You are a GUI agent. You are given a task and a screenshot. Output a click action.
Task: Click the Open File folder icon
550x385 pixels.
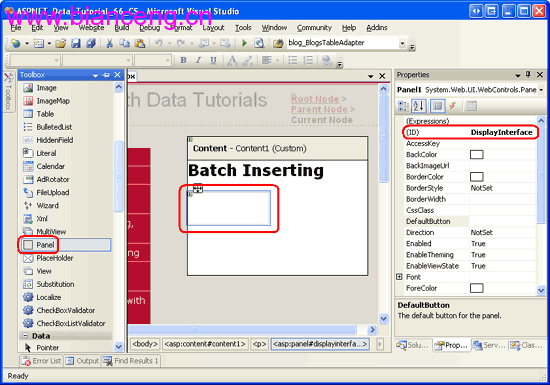tap(60, 43)
